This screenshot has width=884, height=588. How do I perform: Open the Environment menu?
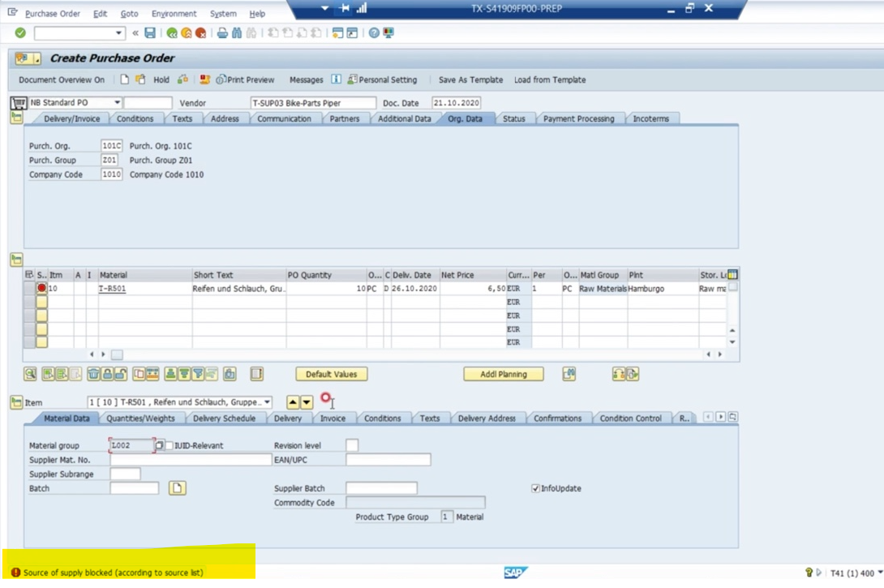tap(174, 14)
